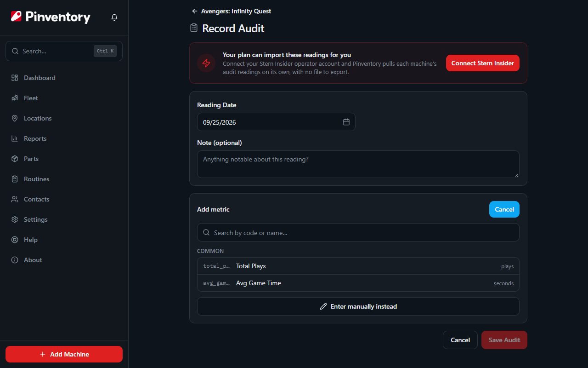Click the pencil icon on Enter manually
588x368 pixels.
click(323, 306)
